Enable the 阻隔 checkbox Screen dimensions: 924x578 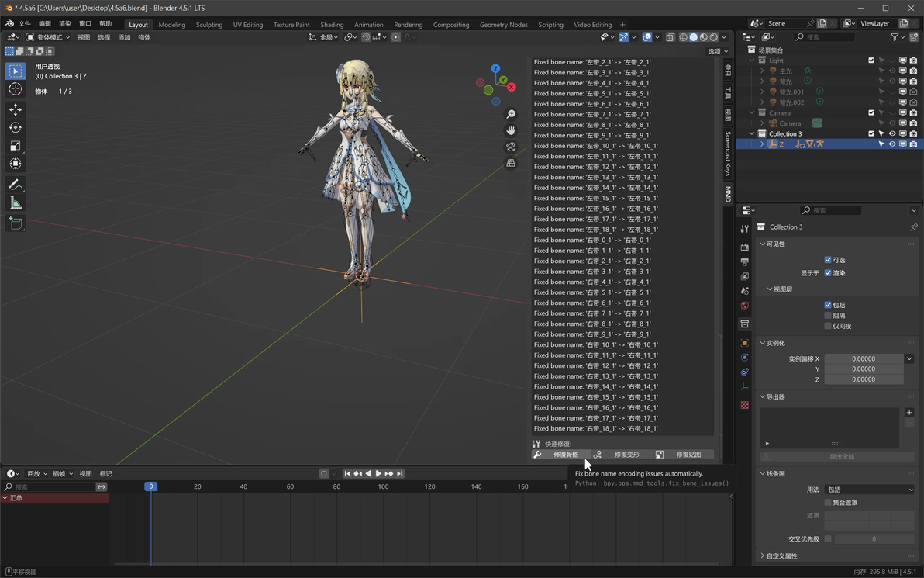pos(828,316)
